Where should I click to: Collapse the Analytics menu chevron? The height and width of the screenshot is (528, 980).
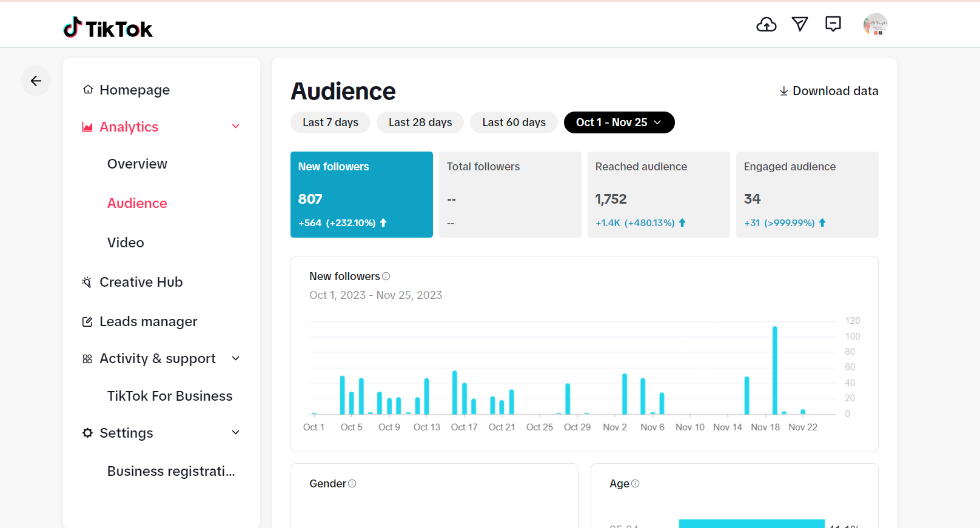tap(236, 126)
